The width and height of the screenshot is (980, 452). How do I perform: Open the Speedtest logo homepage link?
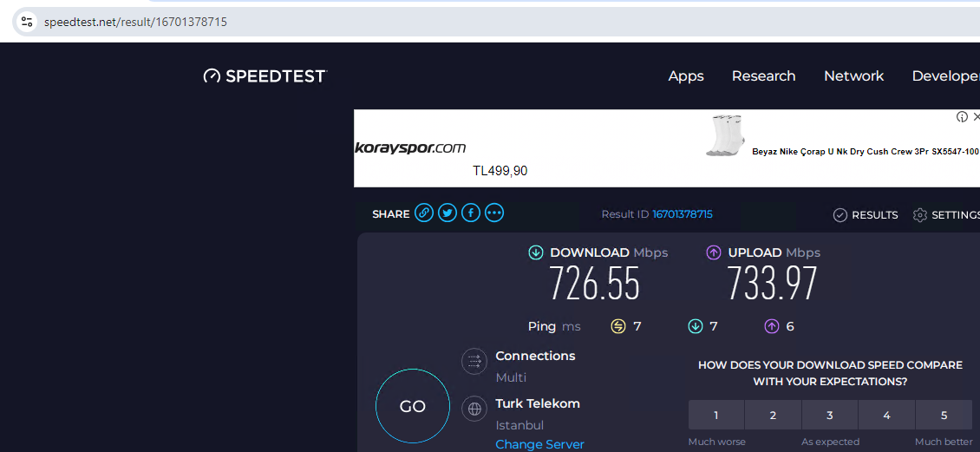265,76
